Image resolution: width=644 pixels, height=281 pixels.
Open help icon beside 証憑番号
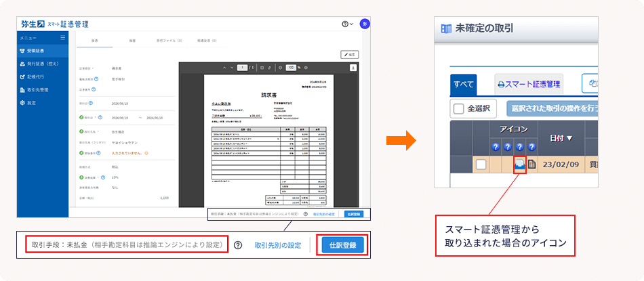94,89
